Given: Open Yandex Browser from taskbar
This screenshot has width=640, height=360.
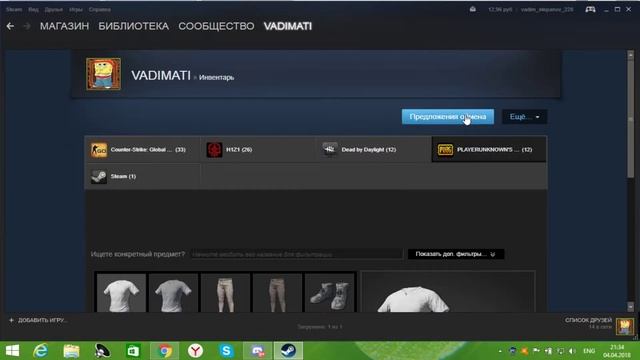Looking at the screenshot, I should 196,351.
